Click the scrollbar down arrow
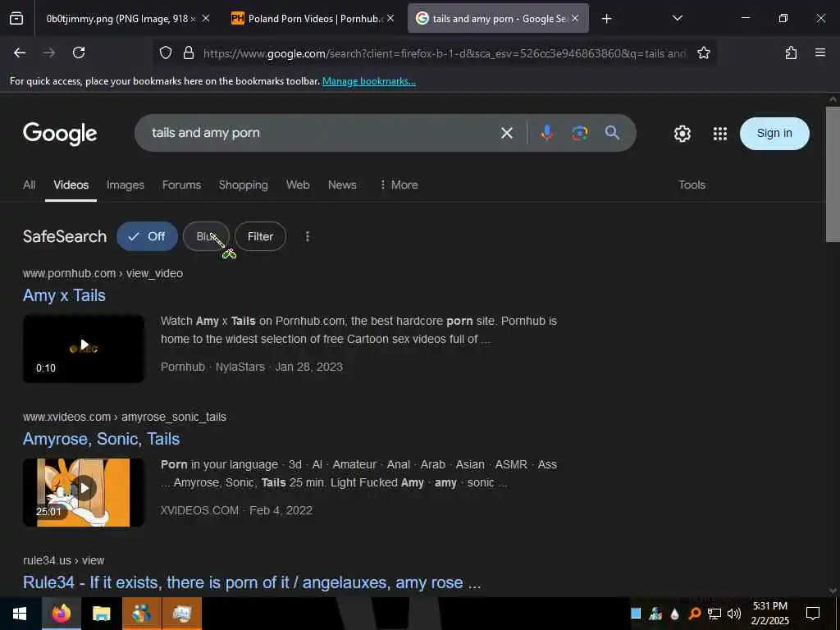The width and height of the screenshot is (840, 630). pyautogui.click(x=833, y=591)
